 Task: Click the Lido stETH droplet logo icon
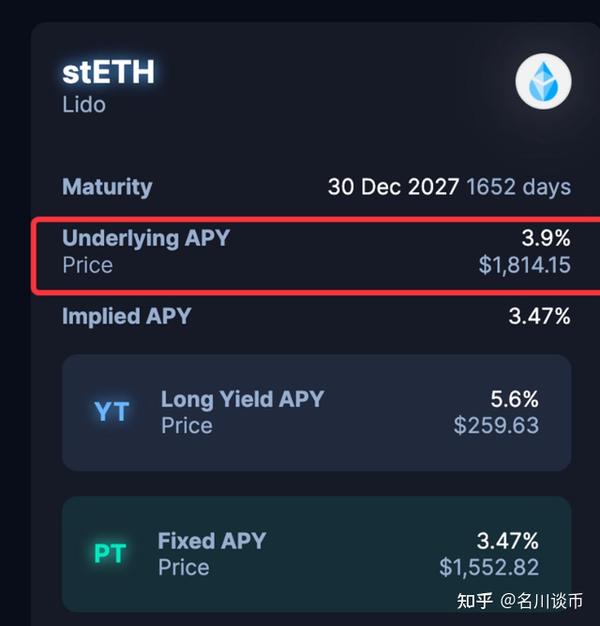pyautogui.click(x=543, y=82)
